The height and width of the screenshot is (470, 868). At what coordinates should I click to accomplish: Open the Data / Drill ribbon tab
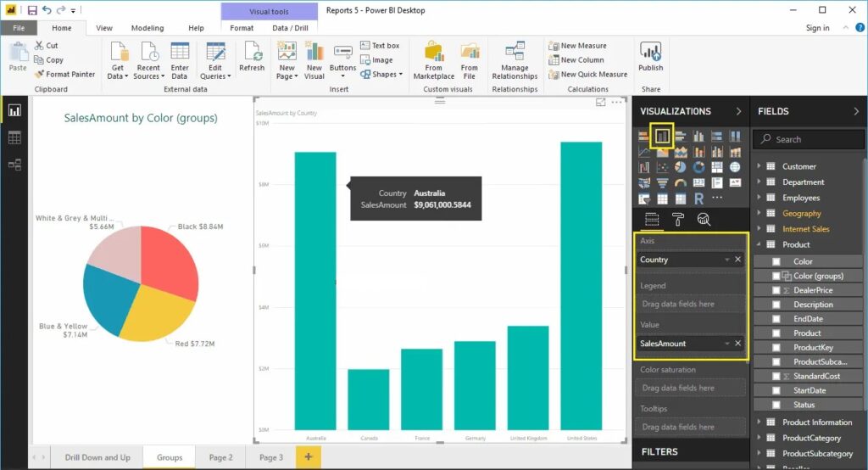(290, 28)
